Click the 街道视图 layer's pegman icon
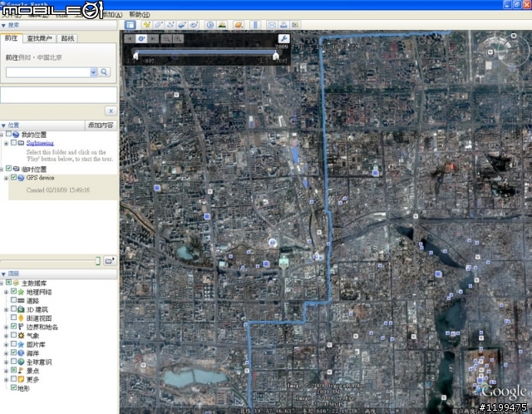The width and height of the screenshot is (532, 414). click(21, 318)
